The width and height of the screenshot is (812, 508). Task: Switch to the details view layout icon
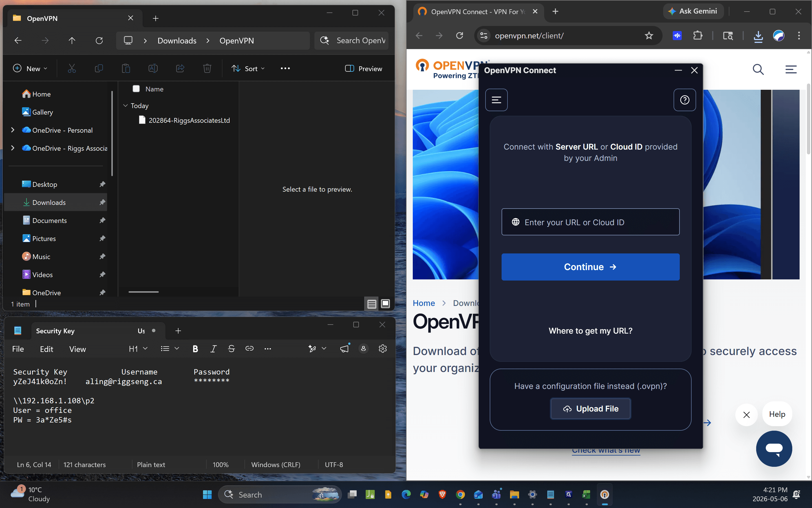point(372,304)
